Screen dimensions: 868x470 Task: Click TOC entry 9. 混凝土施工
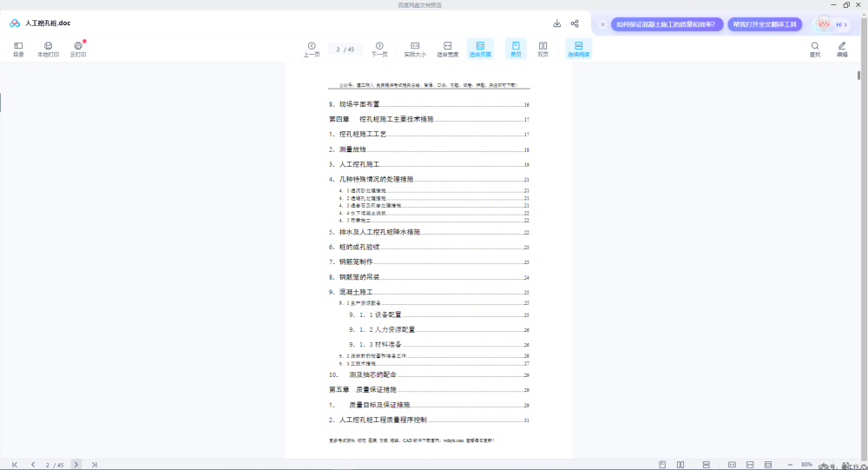pos(429,292)
